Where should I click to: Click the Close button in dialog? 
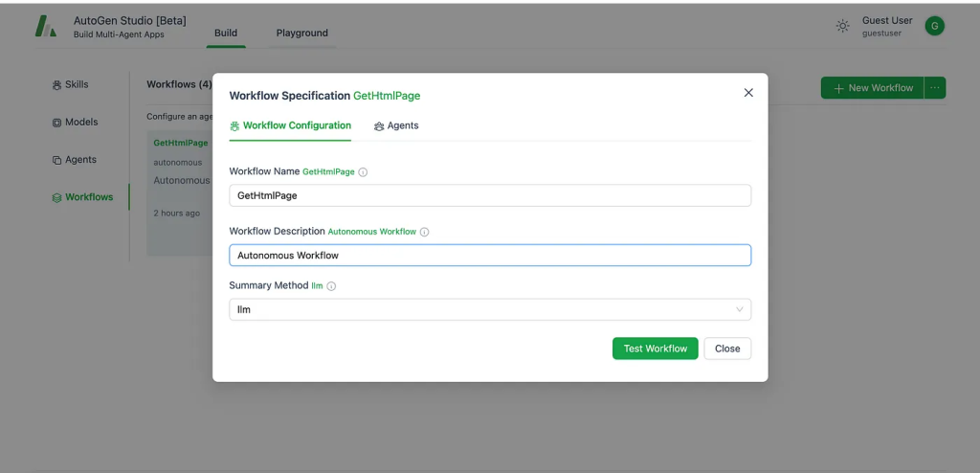click(727, 349)
